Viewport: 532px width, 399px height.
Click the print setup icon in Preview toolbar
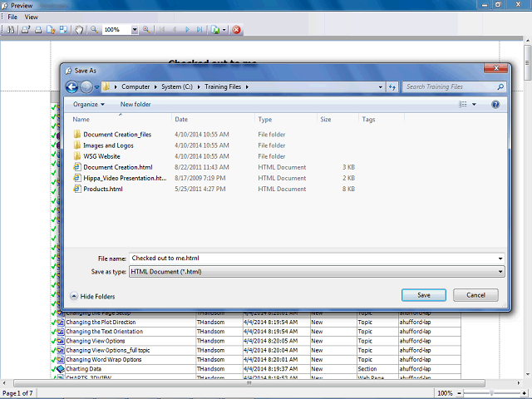pos(26,30)
